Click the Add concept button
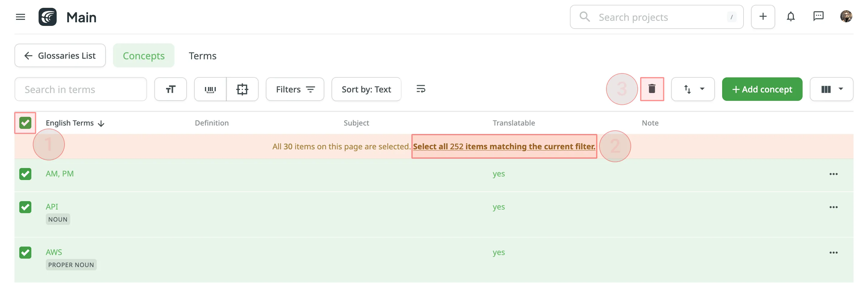Screen dimensions: 868x283 (762, 89)
